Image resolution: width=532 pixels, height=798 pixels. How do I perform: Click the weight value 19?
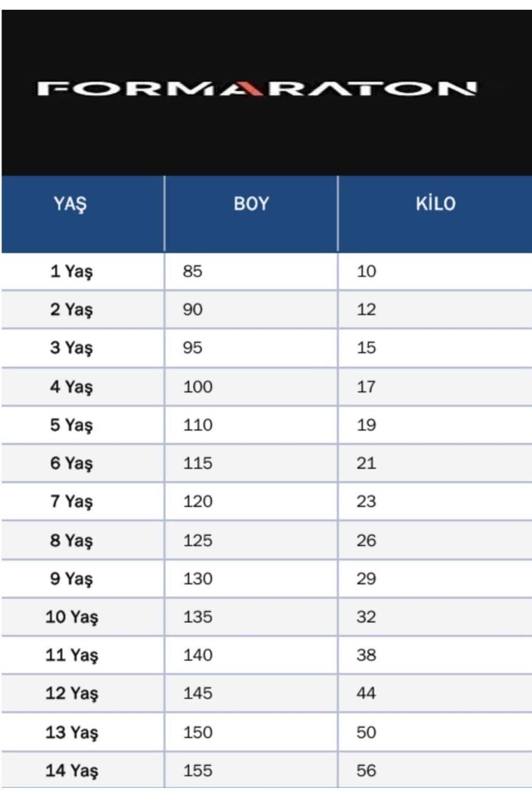366,425
